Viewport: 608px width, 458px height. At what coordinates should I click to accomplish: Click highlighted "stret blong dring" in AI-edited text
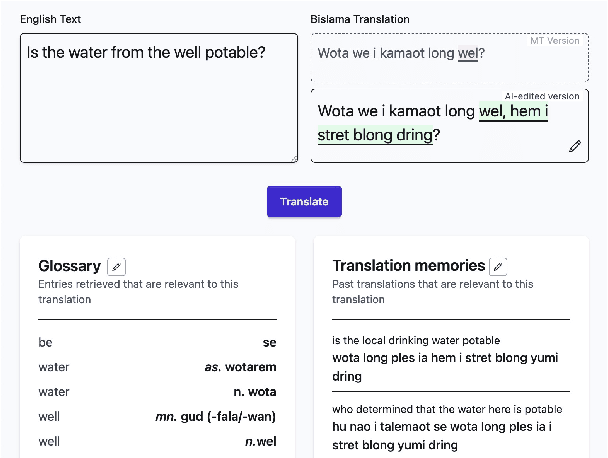point(375,135)
